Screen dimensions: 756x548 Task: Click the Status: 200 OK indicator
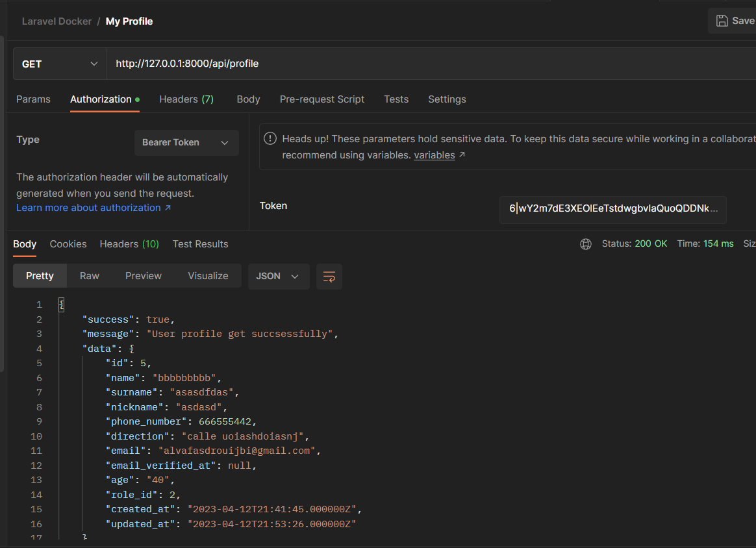(x=635, y=243)
